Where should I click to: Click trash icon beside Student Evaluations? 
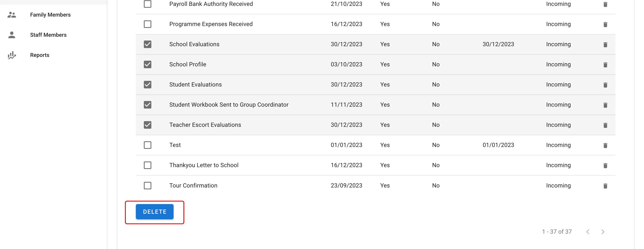605,85
